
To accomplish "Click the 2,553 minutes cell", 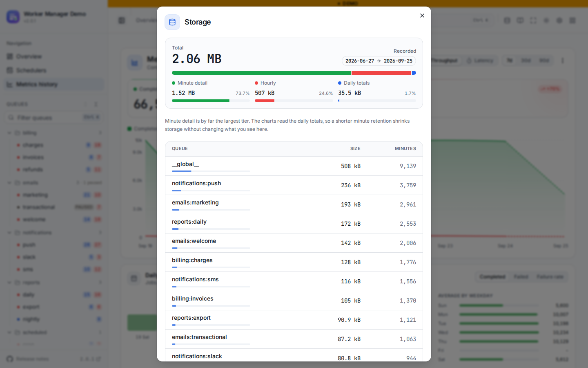I will point(408,224).
